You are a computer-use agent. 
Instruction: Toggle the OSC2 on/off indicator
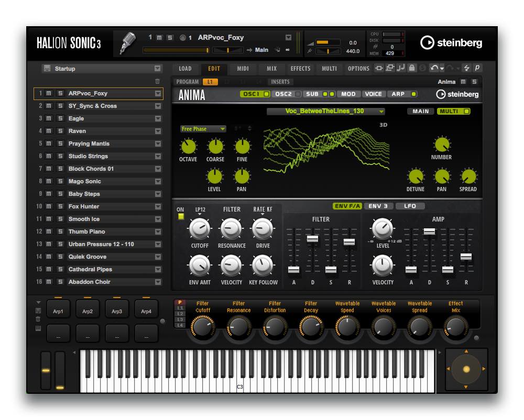pyautogui.click(x=298, y=94)
